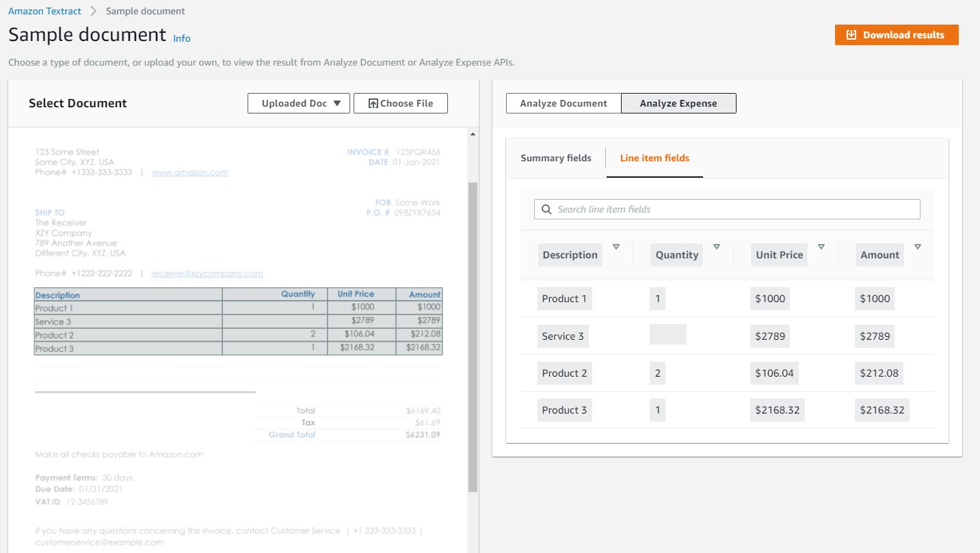
Task: Click the Download results button
Action: coord(896,34)
